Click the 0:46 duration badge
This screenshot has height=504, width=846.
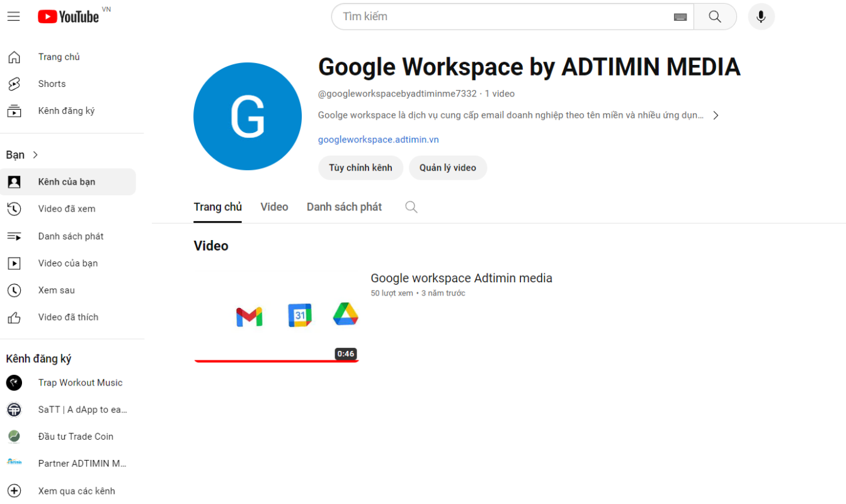tap(345, 354)
